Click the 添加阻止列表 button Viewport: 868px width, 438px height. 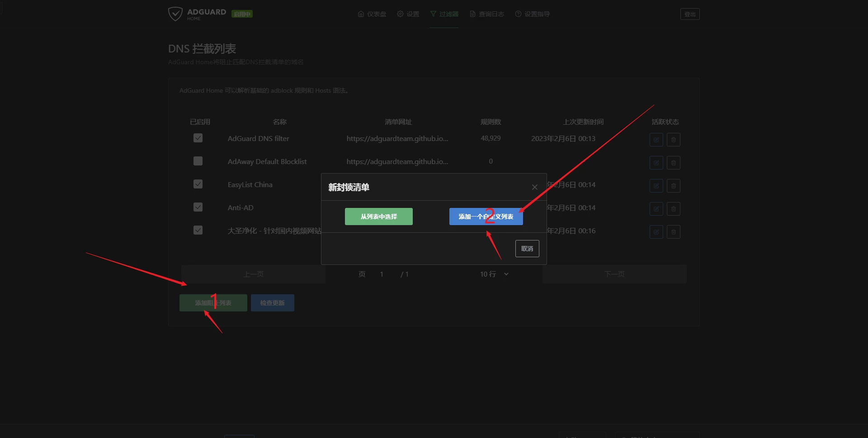tap(213, 303)
